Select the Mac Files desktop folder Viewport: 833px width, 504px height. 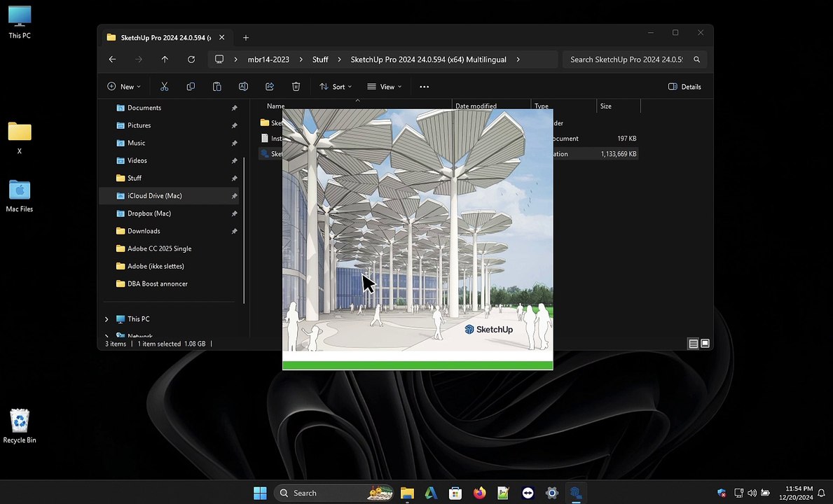(20, 196)
